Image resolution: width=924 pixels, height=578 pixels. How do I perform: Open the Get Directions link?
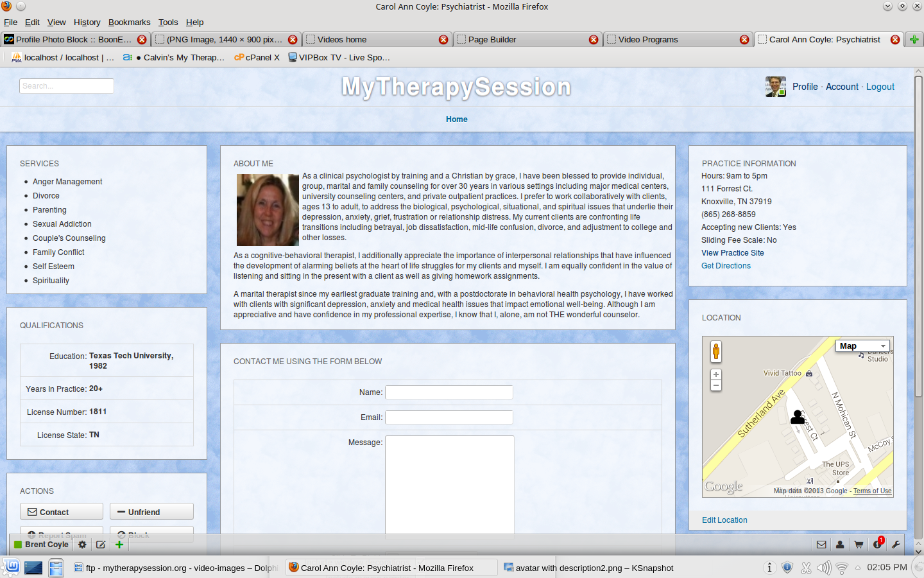pos(726,266)
